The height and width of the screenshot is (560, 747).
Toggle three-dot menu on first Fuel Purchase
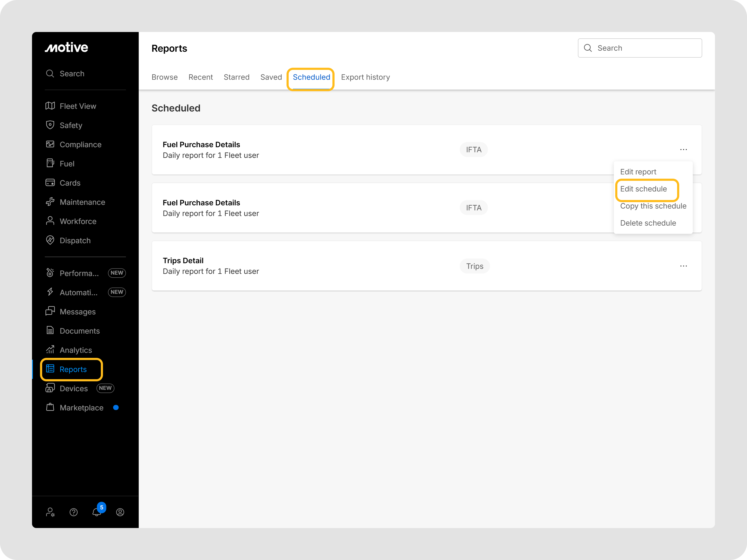point(684,150)
